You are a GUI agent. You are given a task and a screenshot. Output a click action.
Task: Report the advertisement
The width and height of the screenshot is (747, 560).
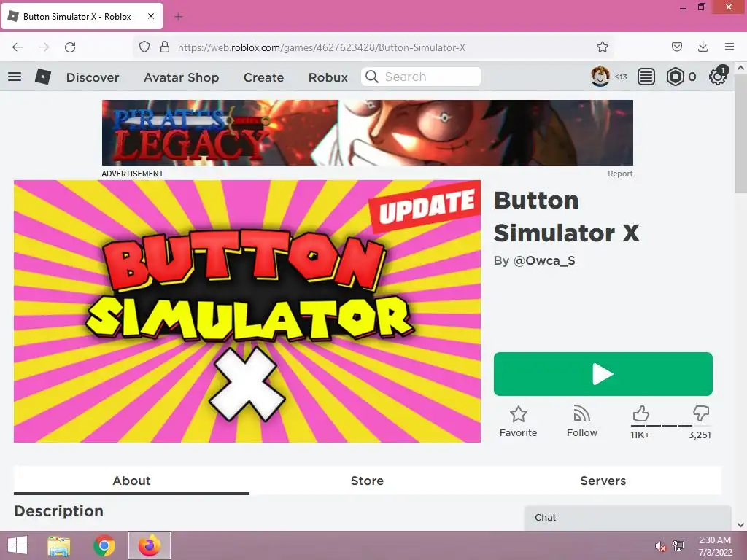point(620,174)
